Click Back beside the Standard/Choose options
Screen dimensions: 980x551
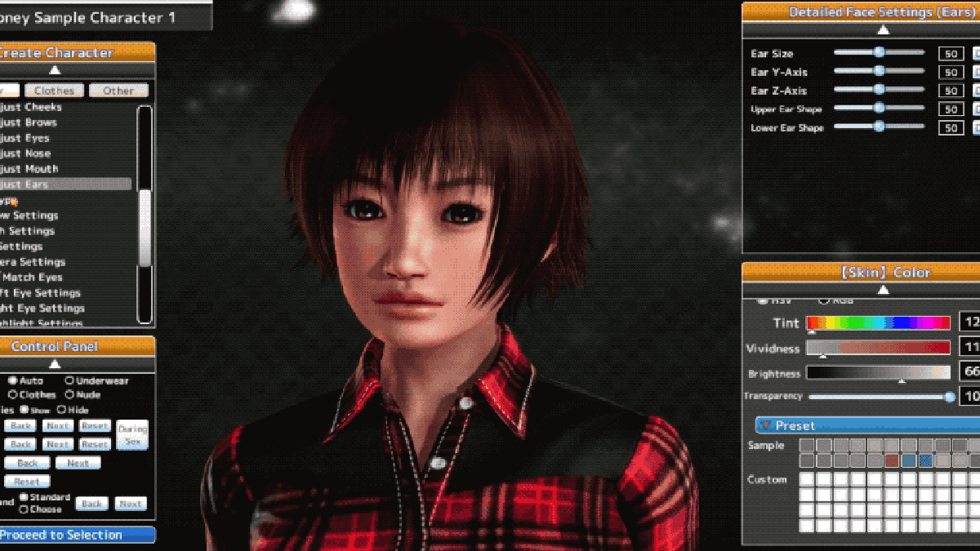91,504
